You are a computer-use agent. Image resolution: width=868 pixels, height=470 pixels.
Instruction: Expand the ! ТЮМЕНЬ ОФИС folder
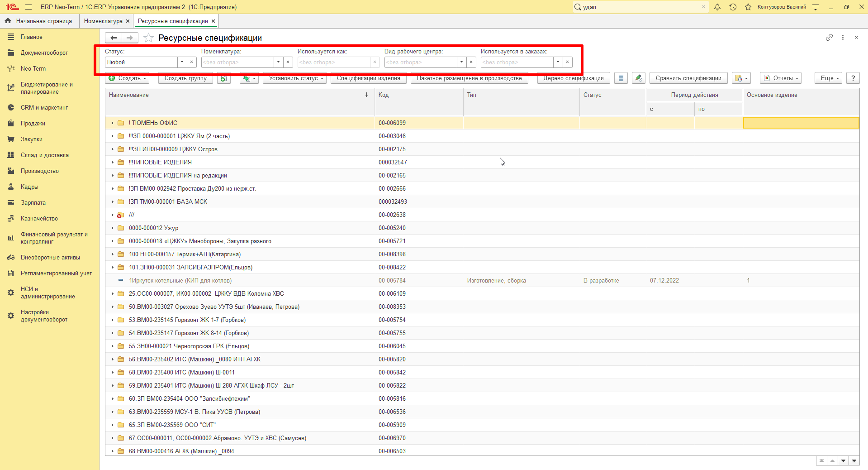[x=113, y=123]
